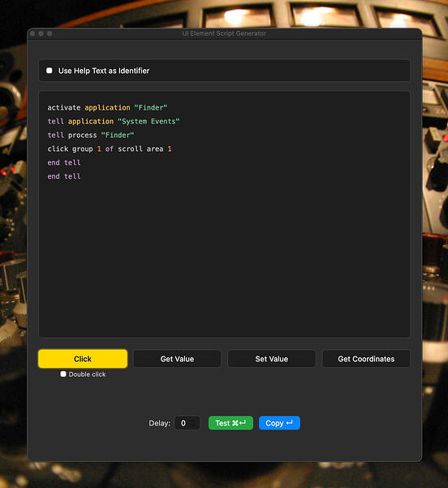
Task: Close the window using the red button
Action: tap(32, 33)
